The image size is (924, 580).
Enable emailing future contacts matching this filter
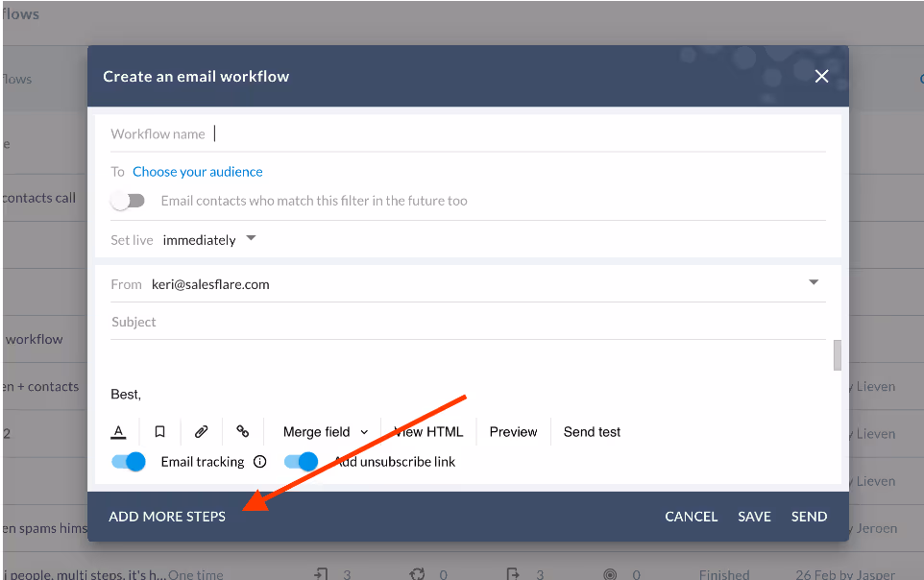pyautogui.click(x=129, y=200)
